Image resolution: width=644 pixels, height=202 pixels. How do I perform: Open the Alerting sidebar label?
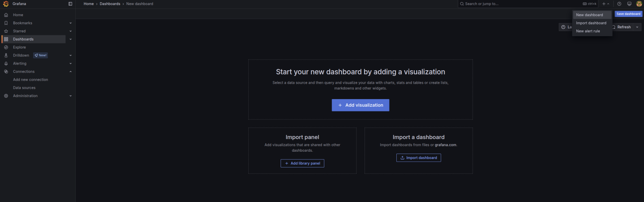(x=20, y=63)
